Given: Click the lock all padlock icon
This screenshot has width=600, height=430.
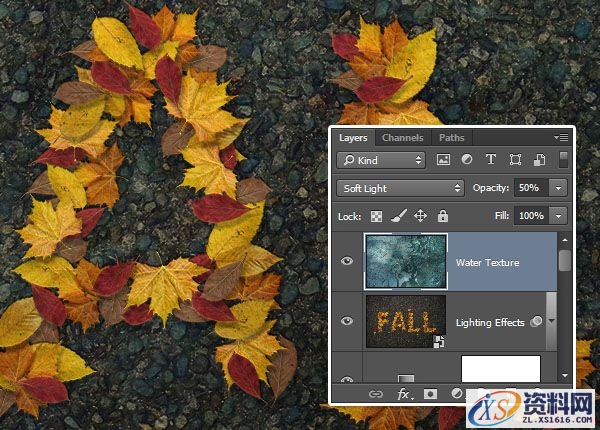Looking at the screenshot, I should pyautogui.click(x=442, y=216).
